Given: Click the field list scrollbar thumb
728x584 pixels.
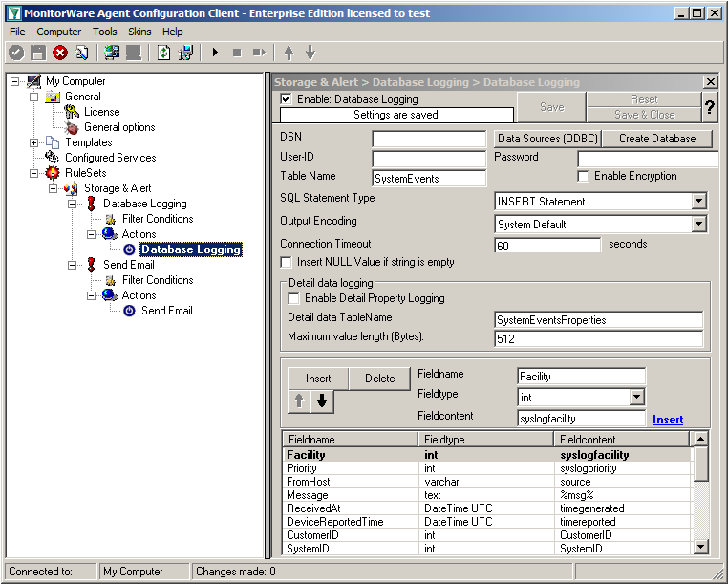Looking at the screenshot, I should click(700, 464).
